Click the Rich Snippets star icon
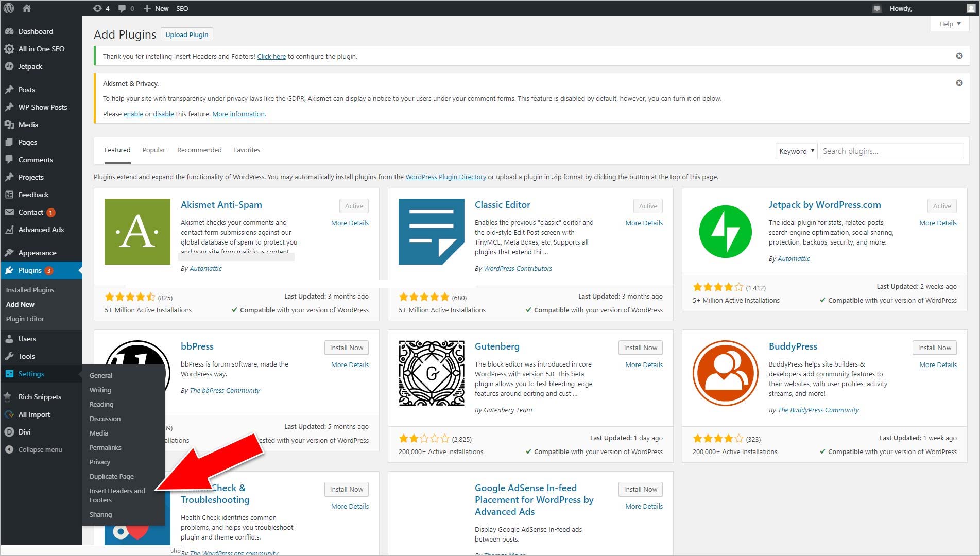 point(9,397)
